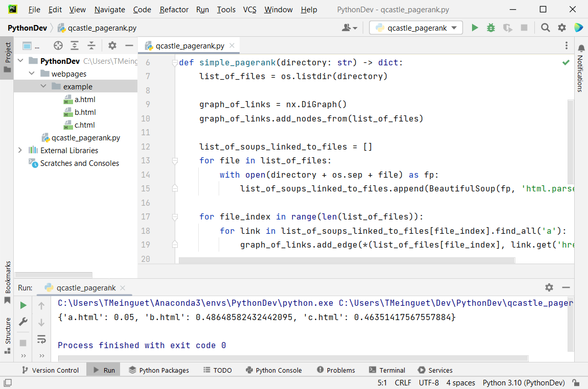Open IDE settings gear in top toolbar
Screen dimensions: 588x389
pyautogui.click(x=562, y=28)
